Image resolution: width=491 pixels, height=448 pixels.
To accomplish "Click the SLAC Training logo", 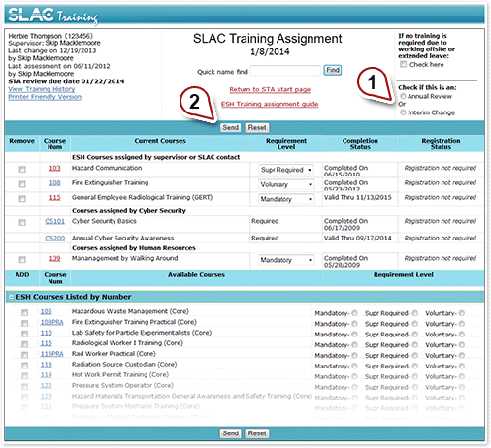I will 53,16.
